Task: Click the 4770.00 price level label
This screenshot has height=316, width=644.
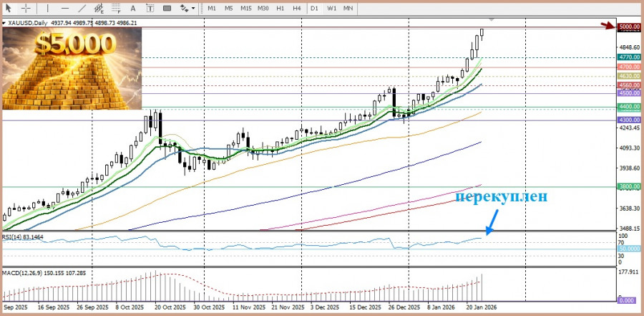Action: (630, 57)
